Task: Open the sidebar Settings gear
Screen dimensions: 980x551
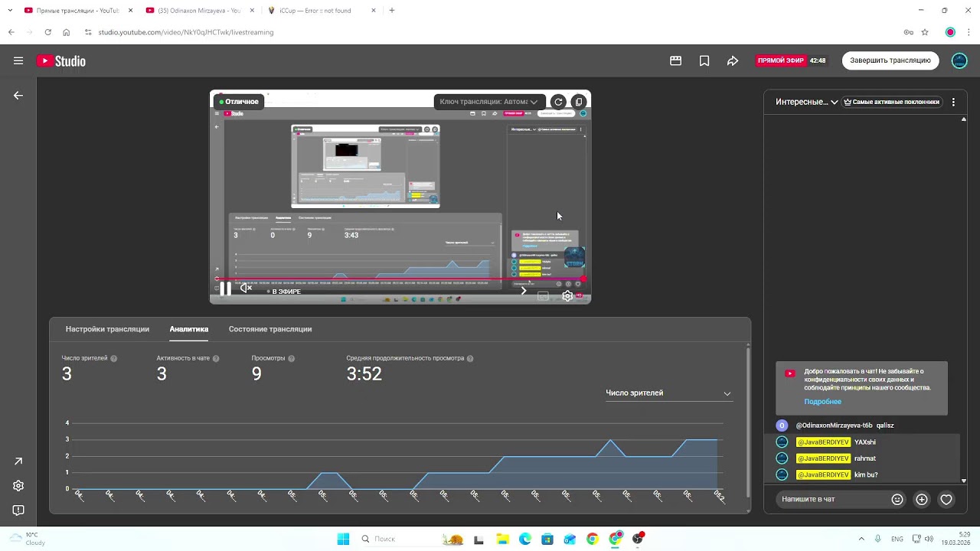Action: 18,486
